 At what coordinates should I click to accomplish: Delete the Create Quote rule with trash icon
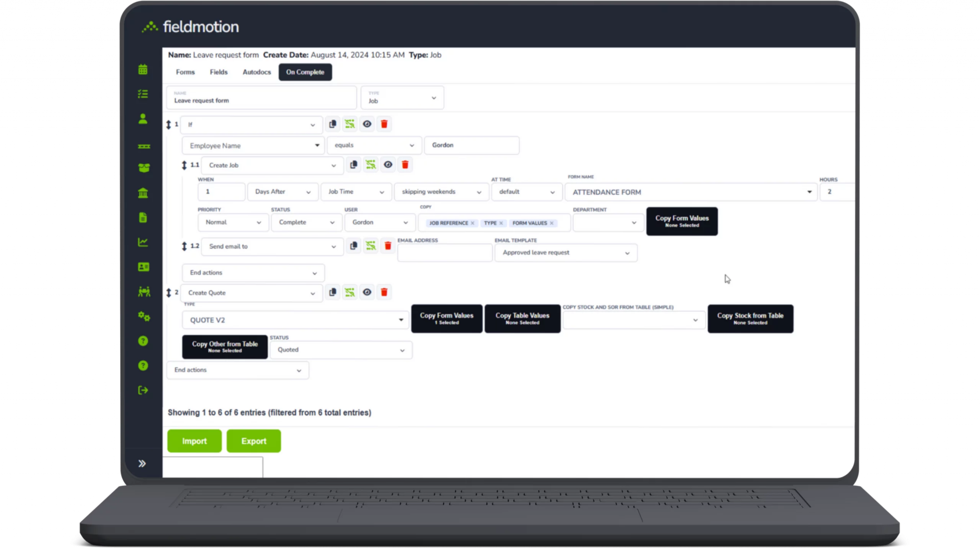tap(384, 292)
